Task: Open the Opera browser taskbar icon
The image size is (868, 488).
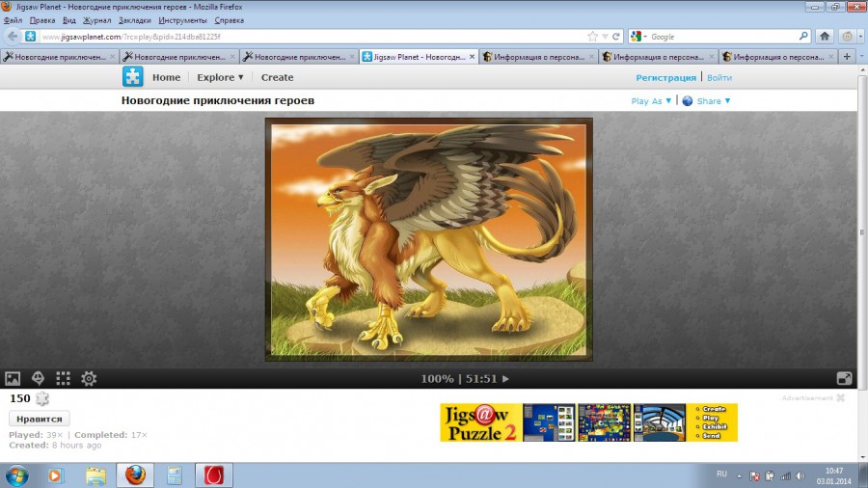Action: click(x=214, y=475)
